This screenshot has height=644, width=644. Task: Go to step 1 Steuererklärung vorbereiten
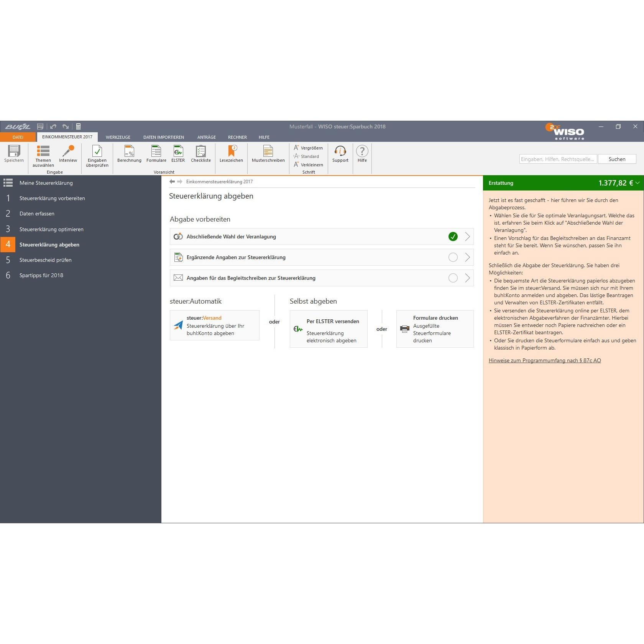click(x=80, y=198)
